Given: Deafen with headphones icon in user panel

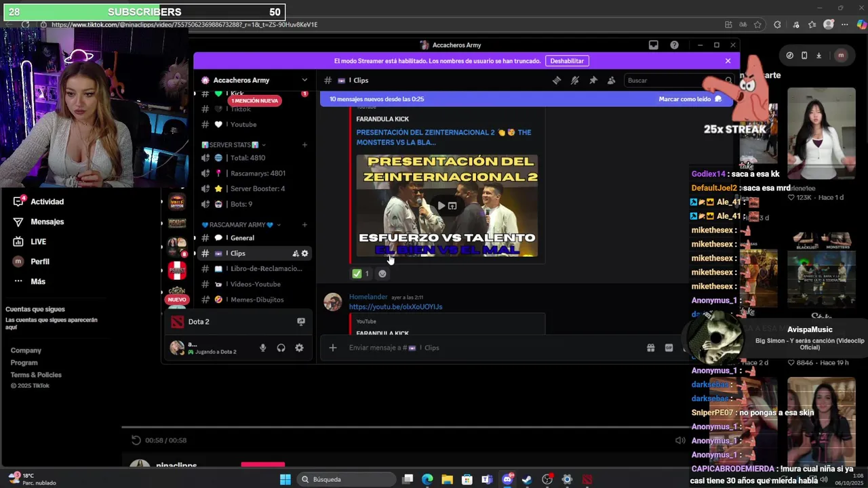Looking at the screenshot, I should click(281, 348).
